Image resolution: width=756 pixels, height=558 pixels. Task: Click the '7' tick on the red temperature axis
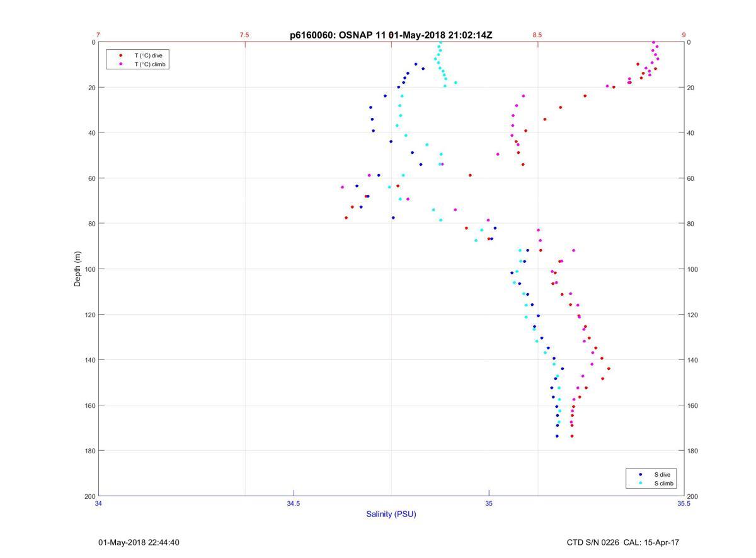[98, 35]
